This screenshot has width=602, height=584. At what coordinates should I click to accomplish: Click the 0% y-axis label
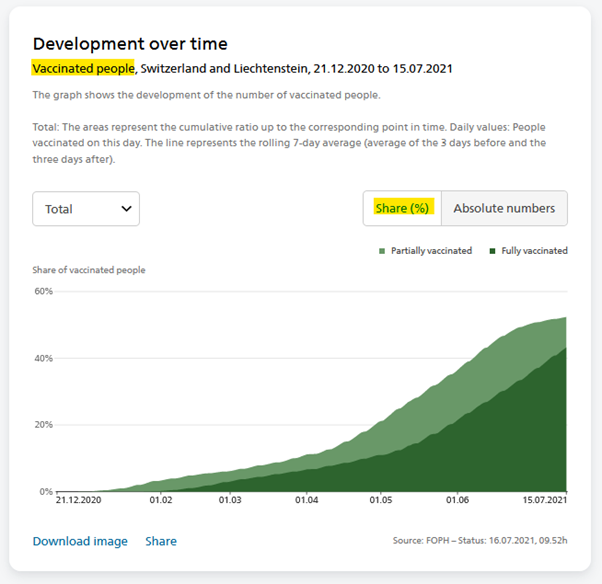[46, 491]
